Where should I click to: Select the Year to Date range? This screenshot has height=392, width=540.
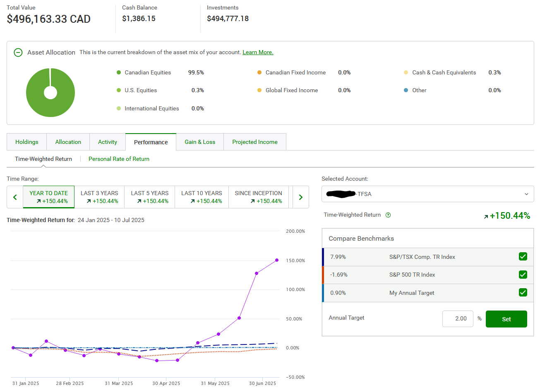pos(49,197)
